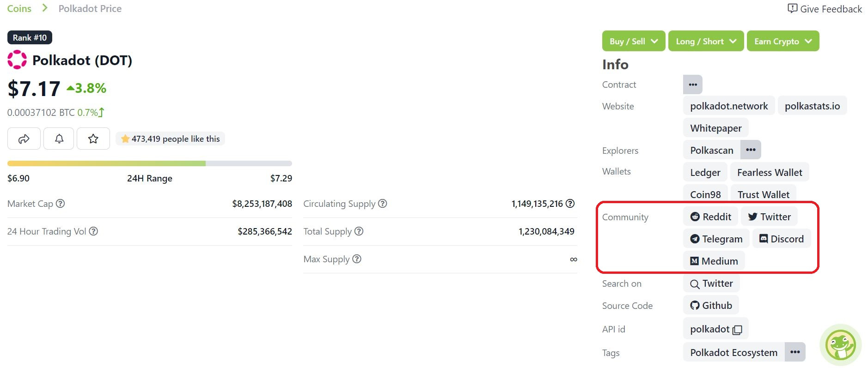Viewport: 868px width, 368px height.
Task: Open the Polkascan explorer
Action: click(712, 150)
